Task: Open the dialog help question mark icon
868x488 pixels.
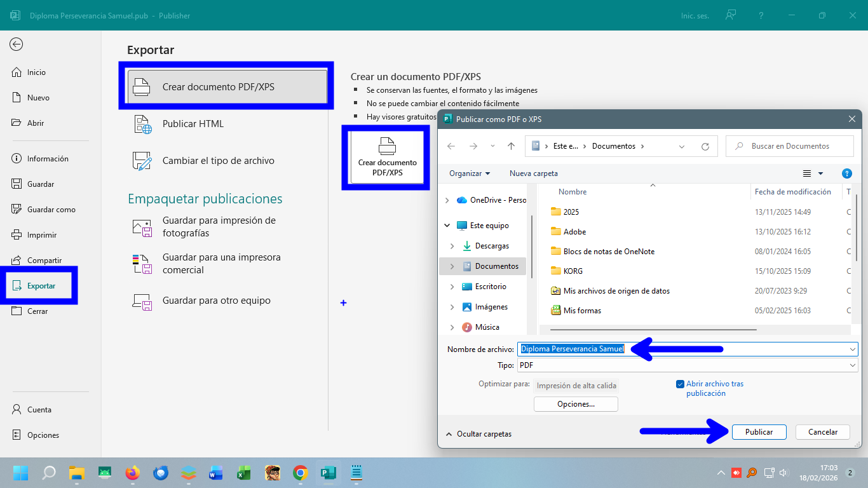Action: pyautogui.click(x=846, y=173)
